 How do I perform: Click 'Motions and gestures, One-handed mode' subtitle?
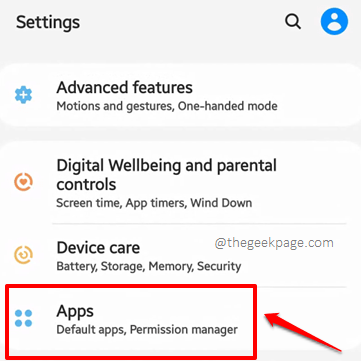(167, 106)
